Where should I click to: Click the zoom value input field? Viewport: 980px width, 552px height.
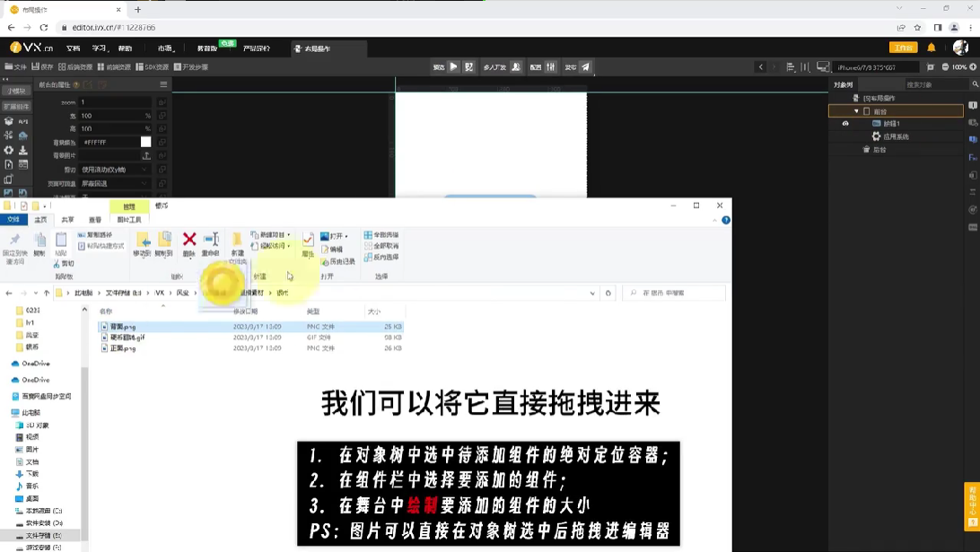tap(115, 102)
